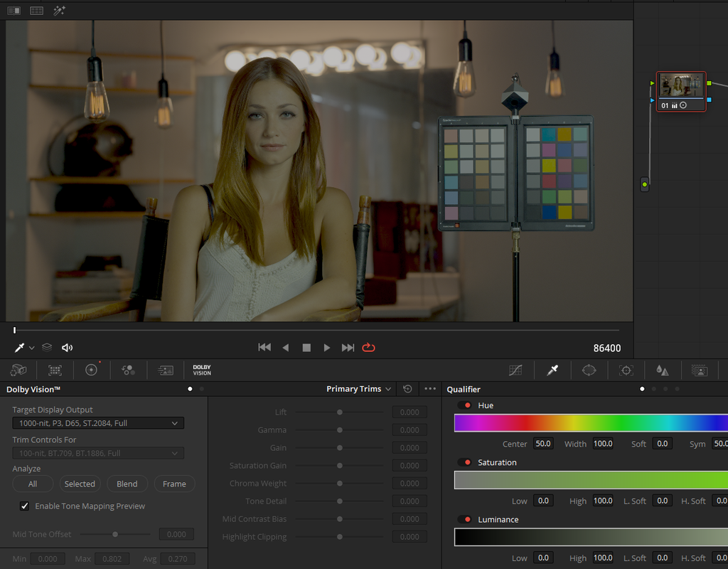Open the Motion Effects palette

(165, 370)
